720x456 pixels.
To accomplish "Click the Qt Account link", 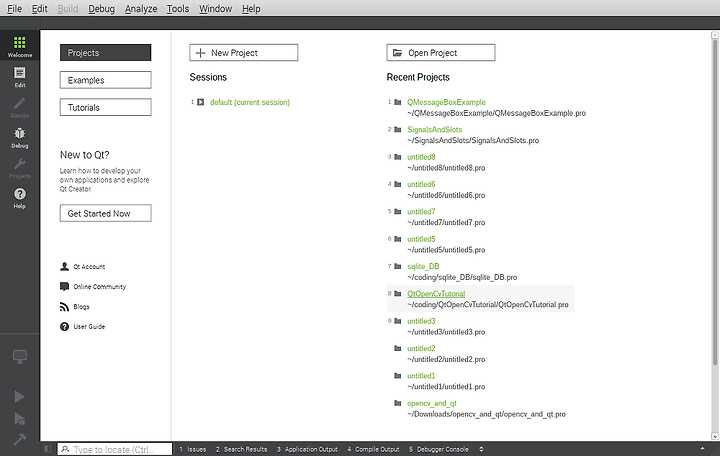I will [x=89, y=266].
